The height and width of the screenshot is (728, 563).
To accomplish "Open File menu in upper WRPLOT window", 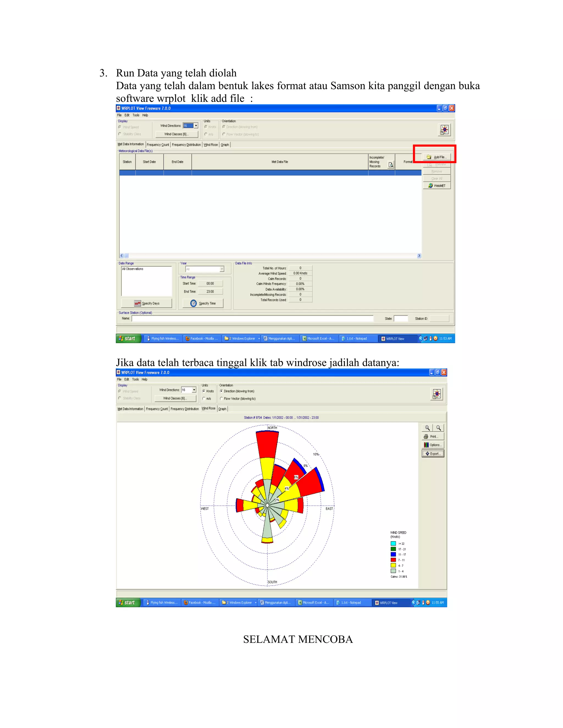I will click(x=119, y=115).
